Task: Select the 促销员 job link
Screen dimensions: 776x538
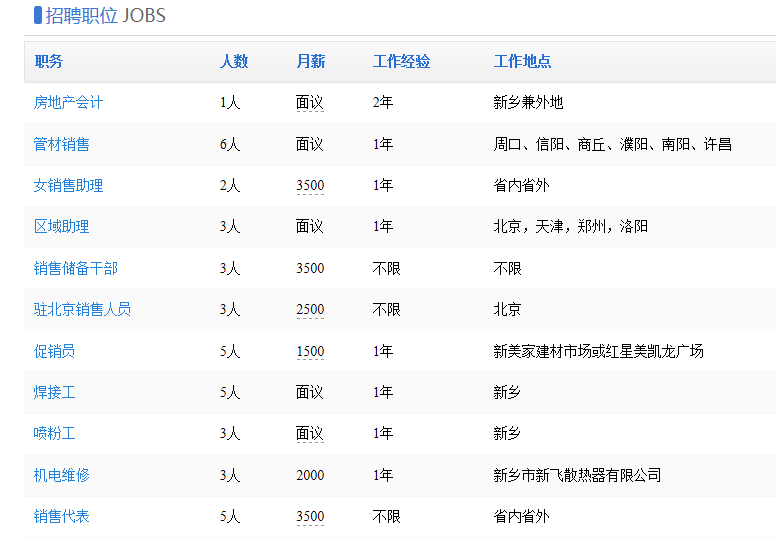Action: tap(54, 351)
